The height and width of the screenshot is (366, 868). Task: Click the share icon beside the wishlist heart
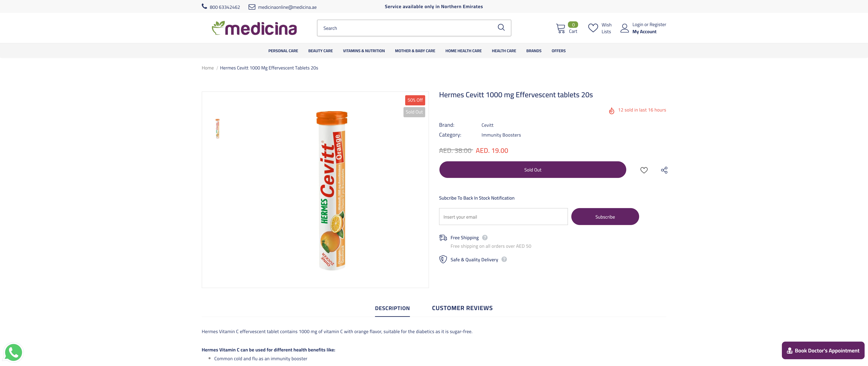click(x=664, y=170)
